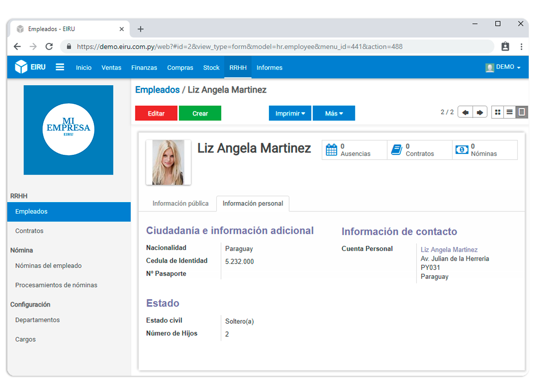536x392 pixels.
Task: Click the employee photo thumbnail
Action: 168,162
